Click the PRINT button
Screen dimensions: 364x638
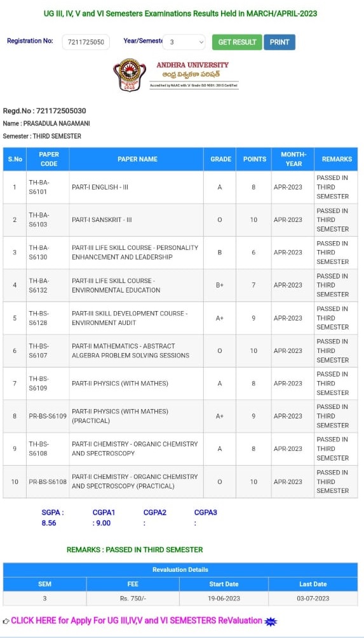click(x=280, y=42)
